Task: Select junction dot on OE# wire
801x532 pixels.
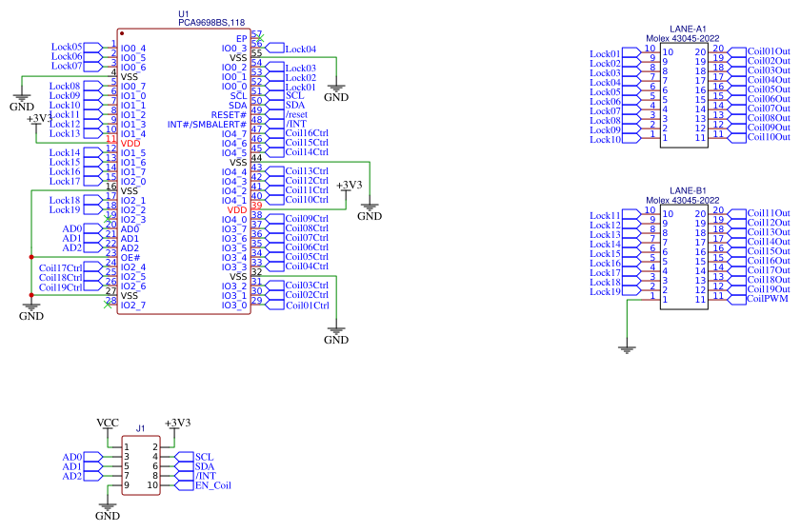Action: 31,257
